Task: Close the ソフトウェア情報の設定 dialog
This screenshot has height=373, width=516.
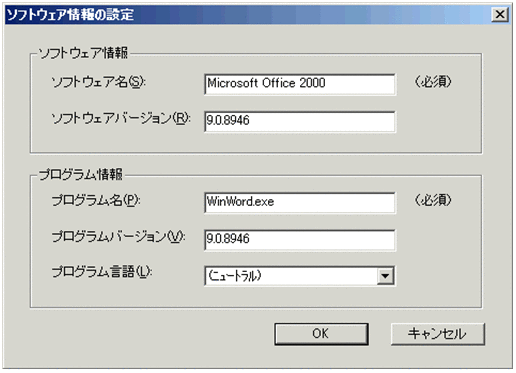Action: point(500,14)
